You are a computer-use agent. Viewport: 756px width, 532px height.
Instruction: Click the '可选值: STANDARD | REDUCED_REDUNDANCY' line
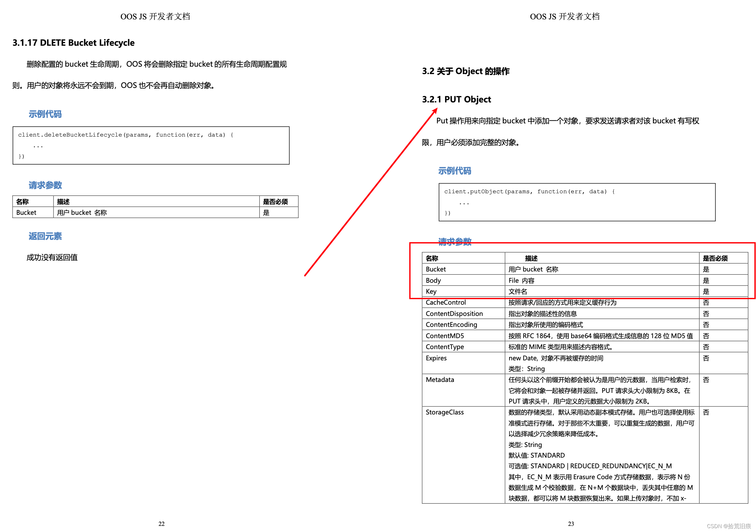click(x=590, y=466)
